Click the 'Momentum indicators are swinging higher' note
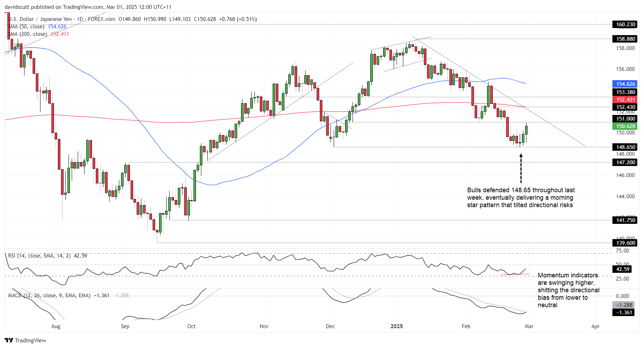Image resolution: width=644 pixels, height=348 pixels. pyautogui.click(x=568, y=290)
